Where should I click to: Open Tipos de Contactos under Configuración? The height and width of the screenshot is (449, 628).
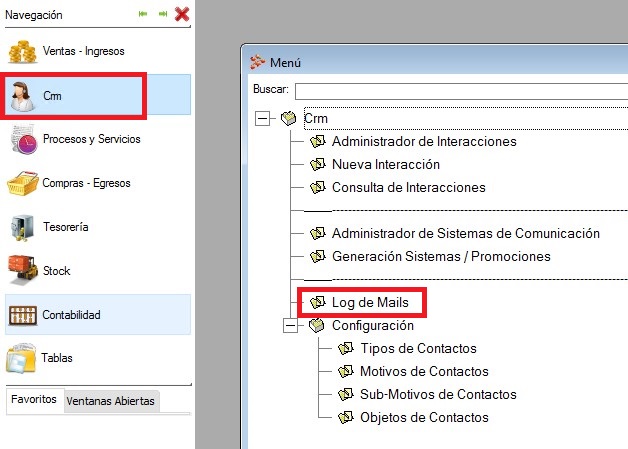[417, 348]
